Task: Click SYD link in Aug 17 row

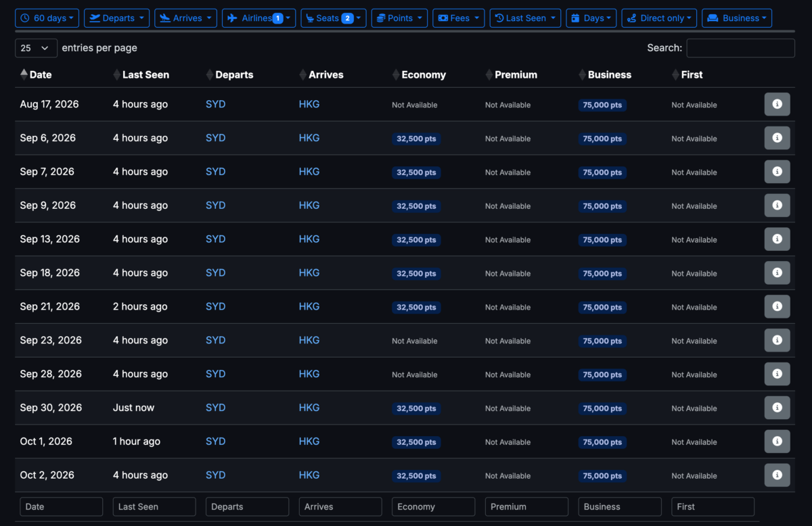Action: (215, 104)
